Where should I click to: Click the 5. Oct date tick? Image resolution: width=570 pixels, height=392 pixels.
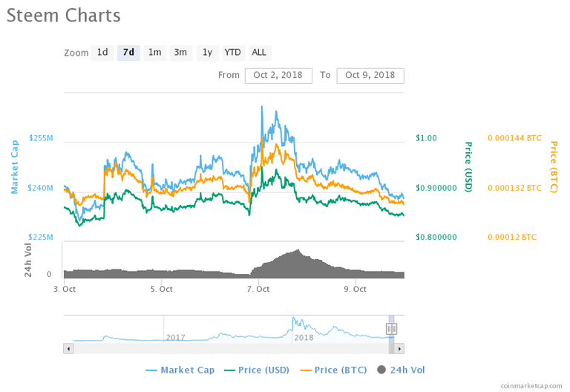(162, 289)
